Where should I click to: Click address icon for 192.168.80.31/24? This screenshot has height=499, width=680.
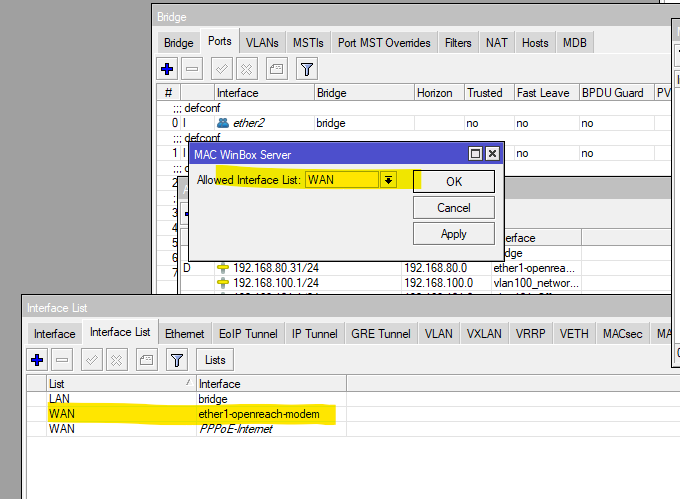tap(223, 268)
